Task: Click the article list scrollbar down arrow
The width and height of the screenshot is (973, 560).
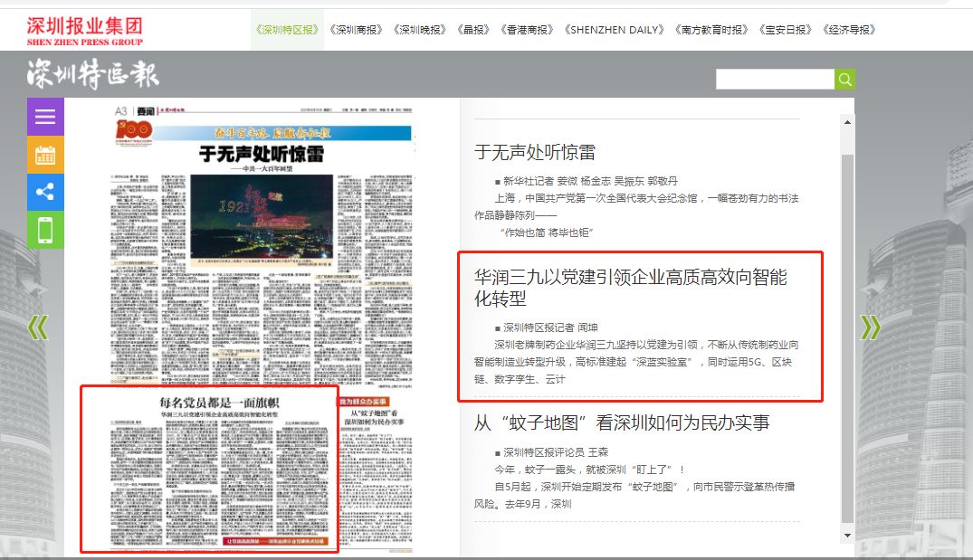Action: [x=848, y=535]
